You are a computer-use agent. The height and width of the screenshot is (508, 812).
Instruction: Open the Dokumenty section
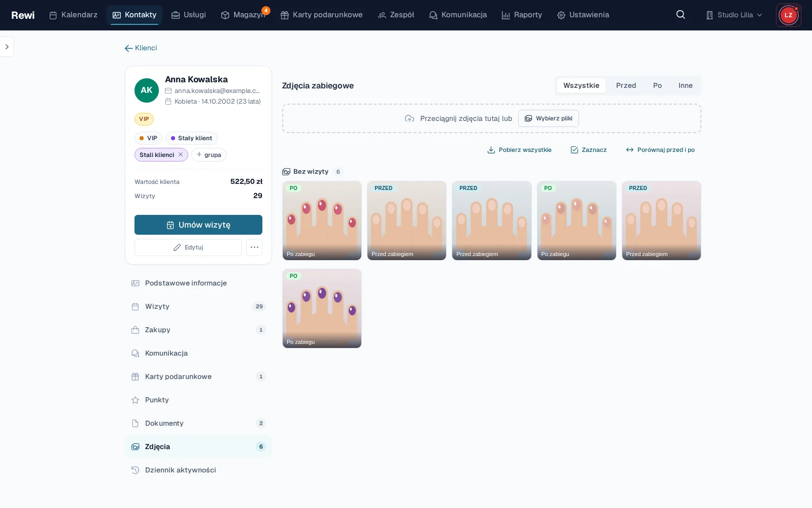(198, 423)
